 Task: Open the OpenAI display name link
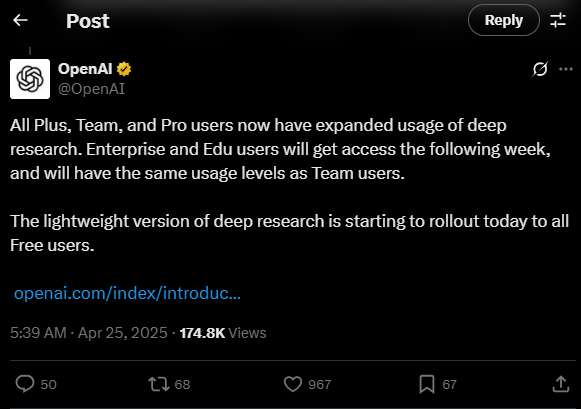pos(85,69)
